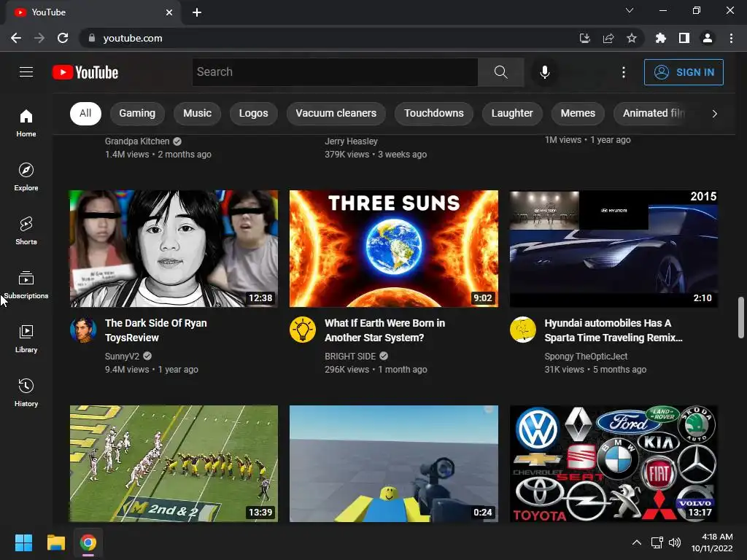Select the Touchdowns chip

pos(434,113)
